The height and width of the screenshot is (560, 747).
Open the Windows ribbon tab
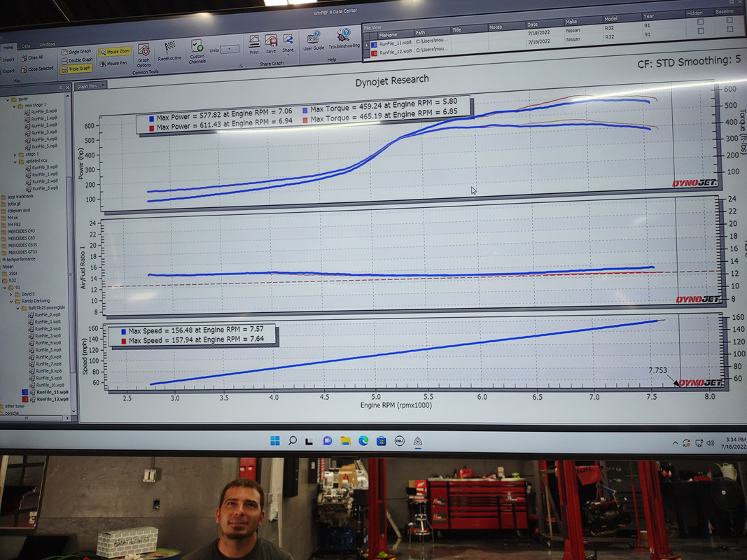(x=47, y=45)
